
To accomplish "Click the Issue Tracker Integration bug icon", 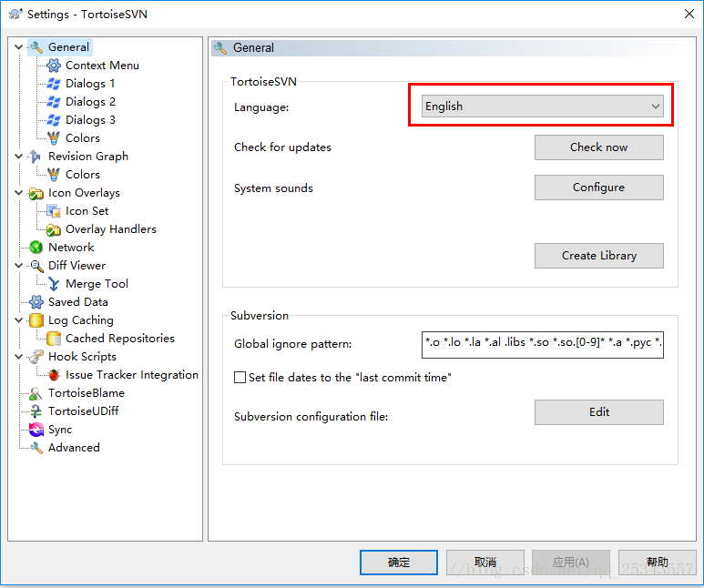I will pos(54,375).
